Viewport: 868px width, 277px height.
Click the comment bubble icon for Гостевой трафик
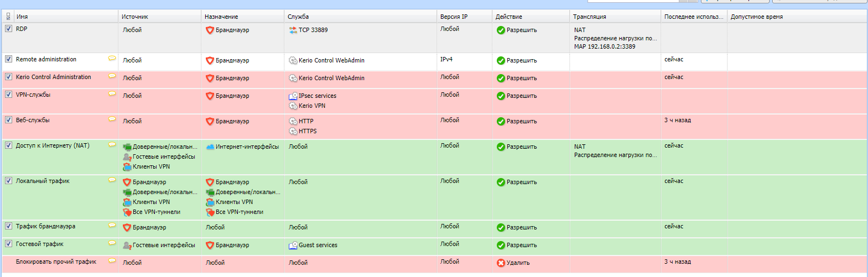pyautogui.click(x=112, y=243)
